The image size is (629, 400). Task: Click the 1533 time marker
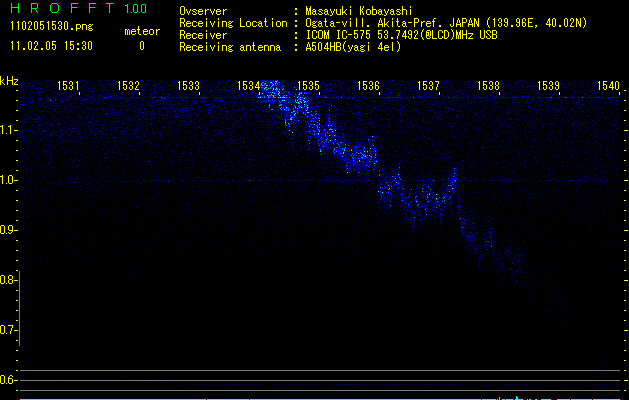(x=188, y=85)
